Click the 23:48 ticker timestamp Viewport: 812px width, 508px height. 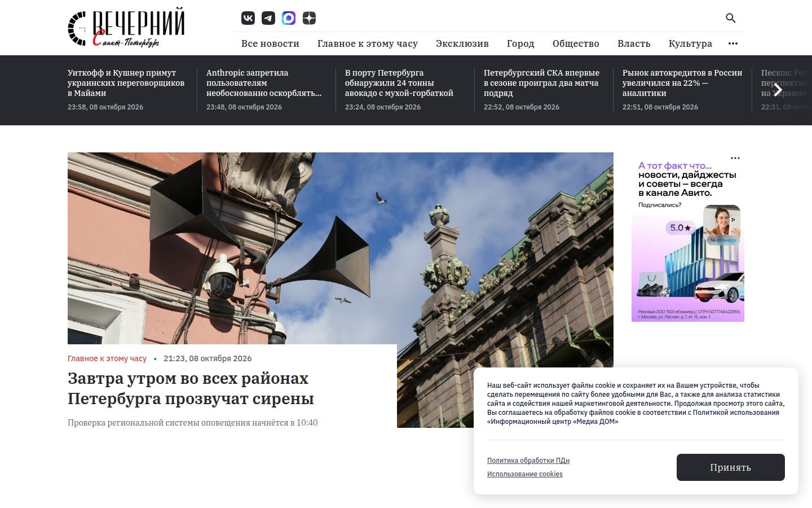[x=244, y=107]
